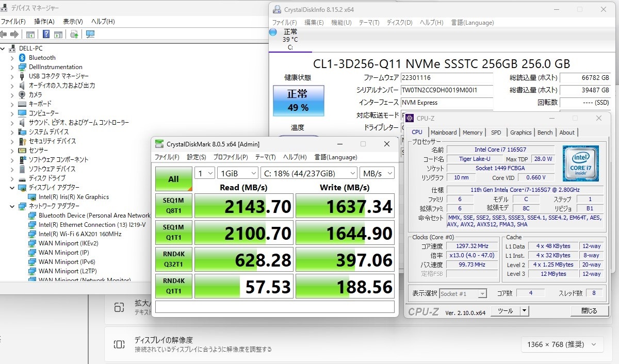Click the CrystalDiskInfo title bar icon
619x364 pixels.
(276, 9)
